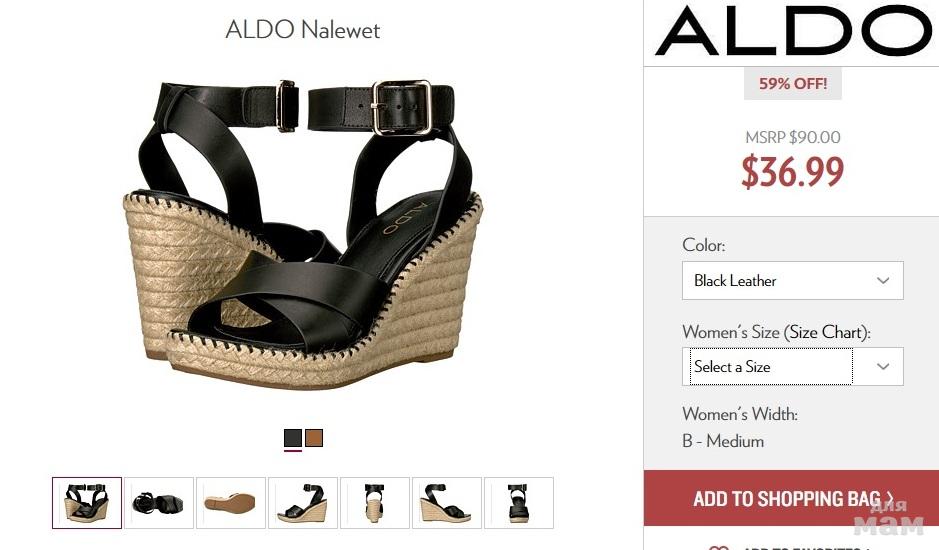Click the ALDO Nalewet product title
Viewport: 939px width, 550px height.
tap(302, 29)
